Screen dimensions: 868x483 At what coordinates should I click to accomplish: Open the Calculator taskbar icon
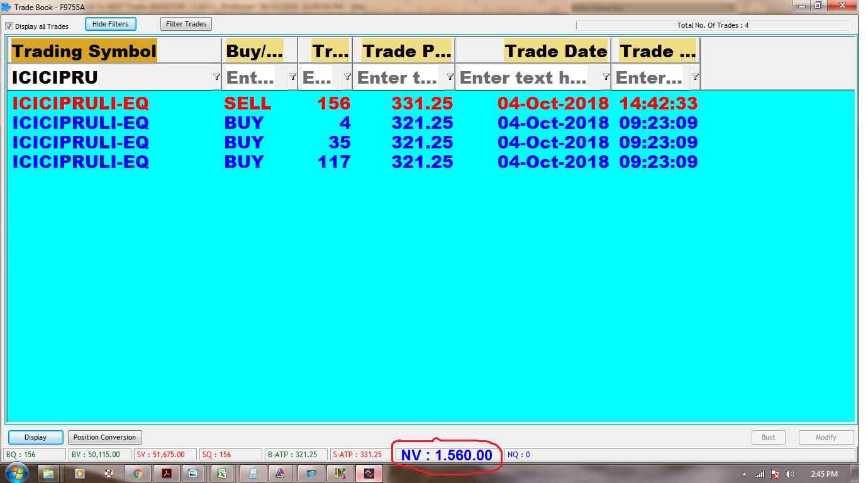[253, 474]
